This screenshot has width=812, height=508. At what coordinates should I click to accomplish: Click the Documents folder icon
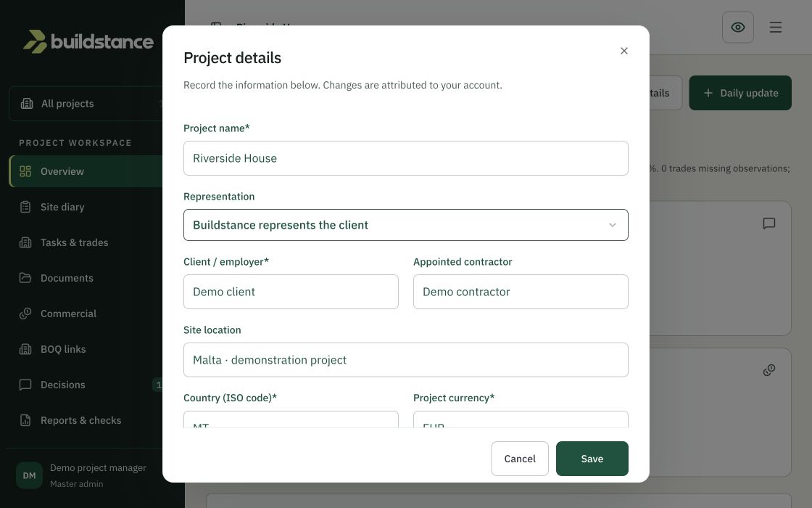point(25,278)
